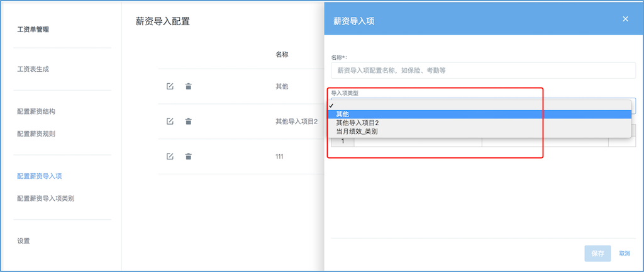Go to 配置薪资规则 sidebar item
Image resolution: width=644 pixels, height=272 pixels.
click(36, 133)
